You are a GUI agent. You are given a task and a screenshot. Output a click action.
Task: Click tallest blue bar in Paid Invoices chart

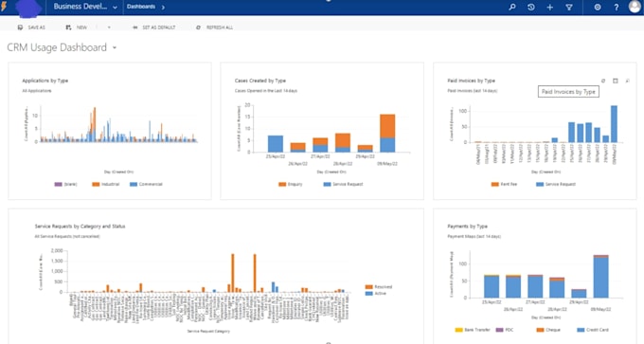(614, 124)
